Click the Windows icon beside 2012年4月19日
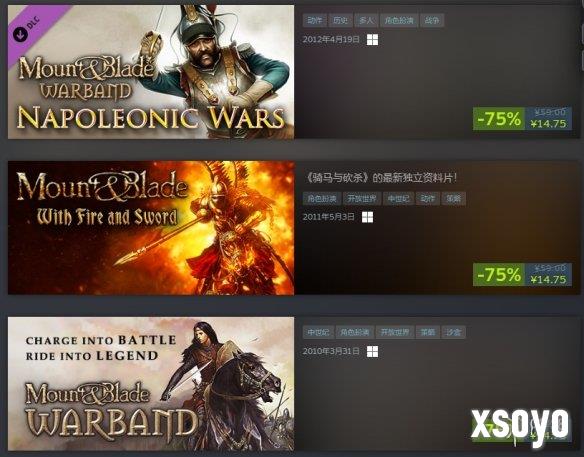This screenshot has width=584, height=457. [x=372, y=40]
